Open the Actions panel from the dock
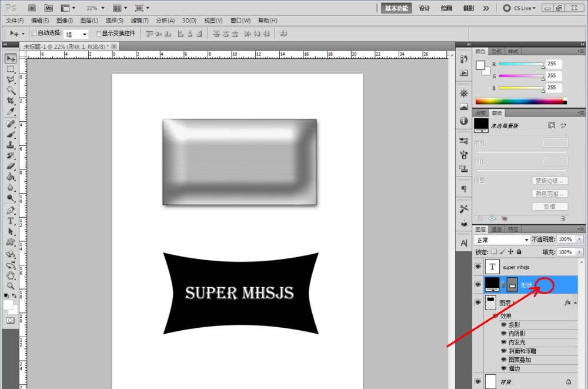The height and width of the screenshot is (389, 588). (x=464, y=73)
